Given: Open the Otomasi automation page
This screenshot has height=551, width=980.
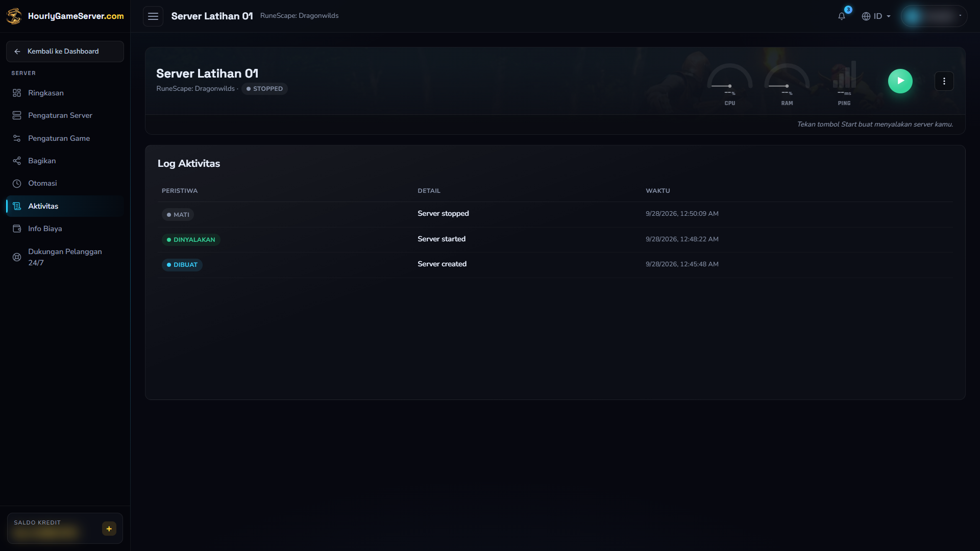Looking at the screenshot, I should 65,183.
